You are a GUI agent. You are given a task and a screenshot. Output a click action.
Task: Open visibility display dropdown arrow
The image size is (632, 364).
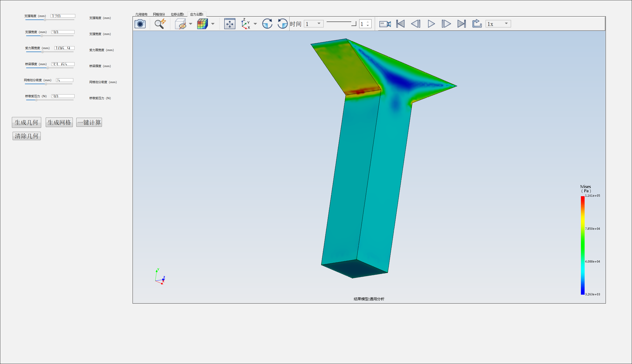pos(191,24)
